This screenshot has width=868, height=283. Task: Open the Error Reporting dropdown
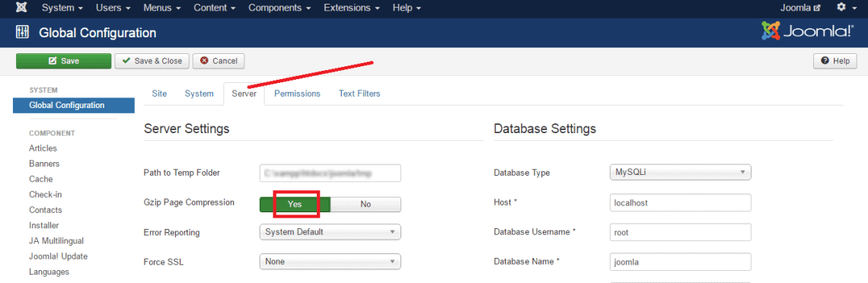pyautogui.click(x=330, y=232)
